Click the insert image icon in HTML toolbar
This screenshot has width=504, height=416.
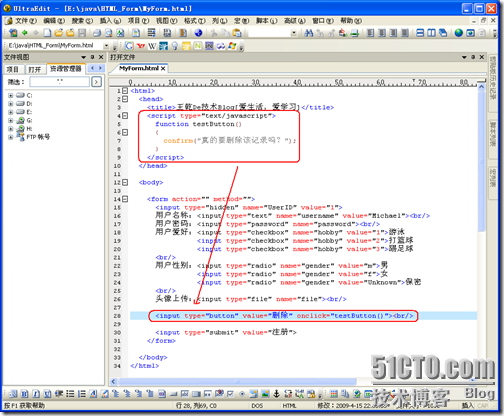tap(265, 394)
